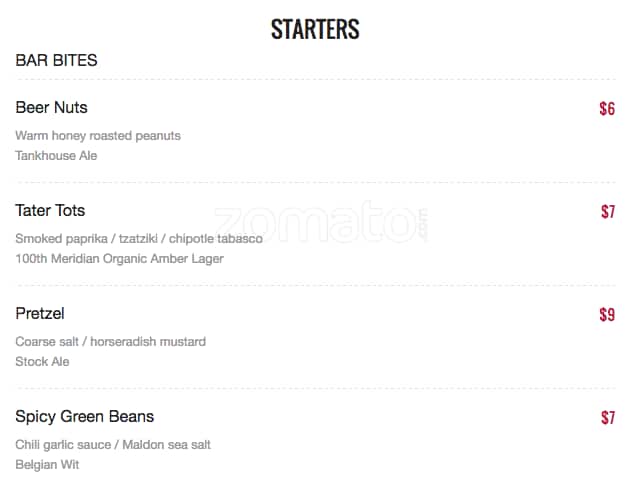The height and width of the screenshot is (486, 643).
Task: Click the Stock Ale pairing text
Action: (x=42, y=362)
